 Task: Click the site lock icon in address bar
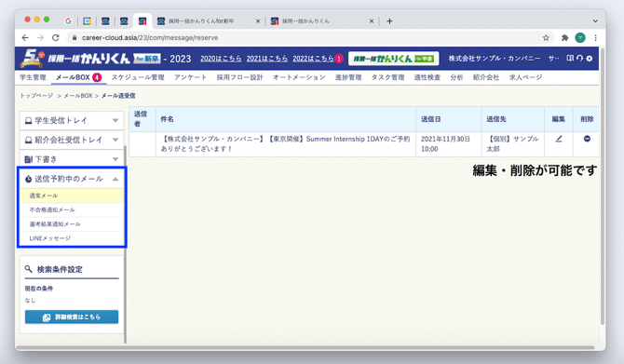pos(74,38)
